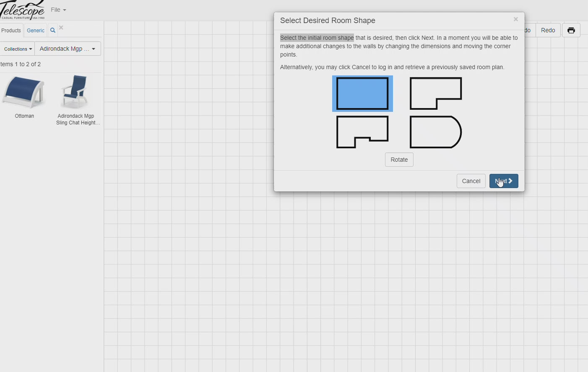Click the blue Next button
This screenshot has width=588, height=372.
coord(504,181)
